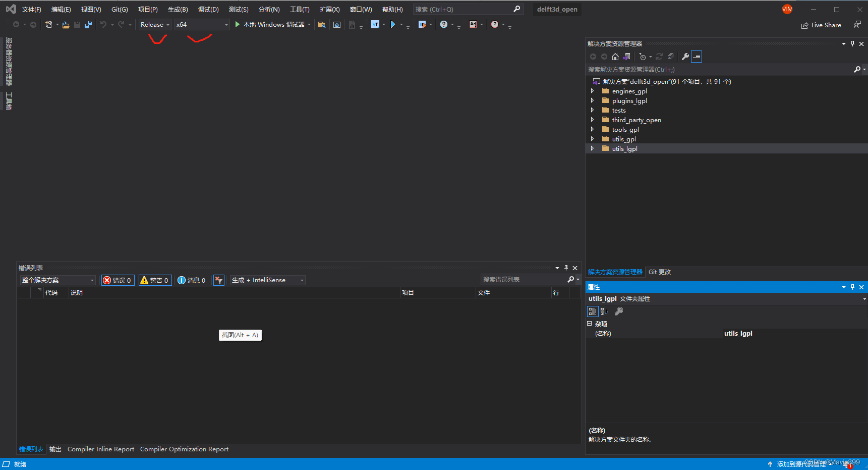The height and width of the screenshot is (470, 868).
Task: Toggle the build-only filter icon in Error List
Action: [x=218, y=280]
